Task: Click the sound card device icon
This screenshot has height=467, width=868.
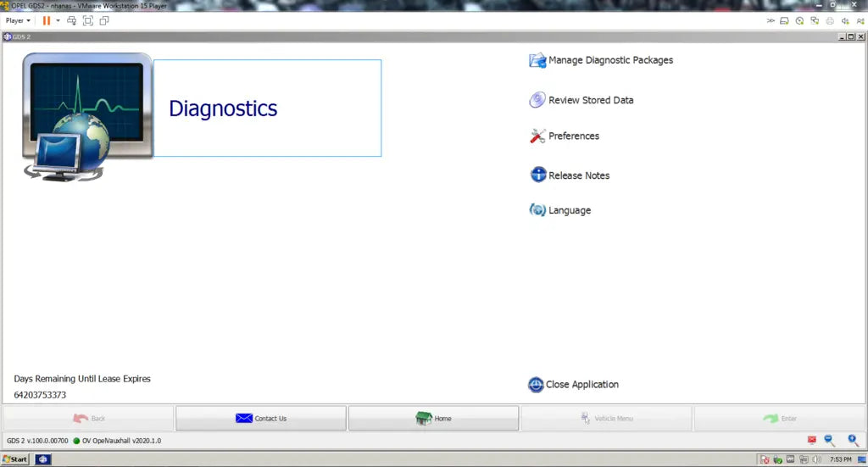Action: 844,20
